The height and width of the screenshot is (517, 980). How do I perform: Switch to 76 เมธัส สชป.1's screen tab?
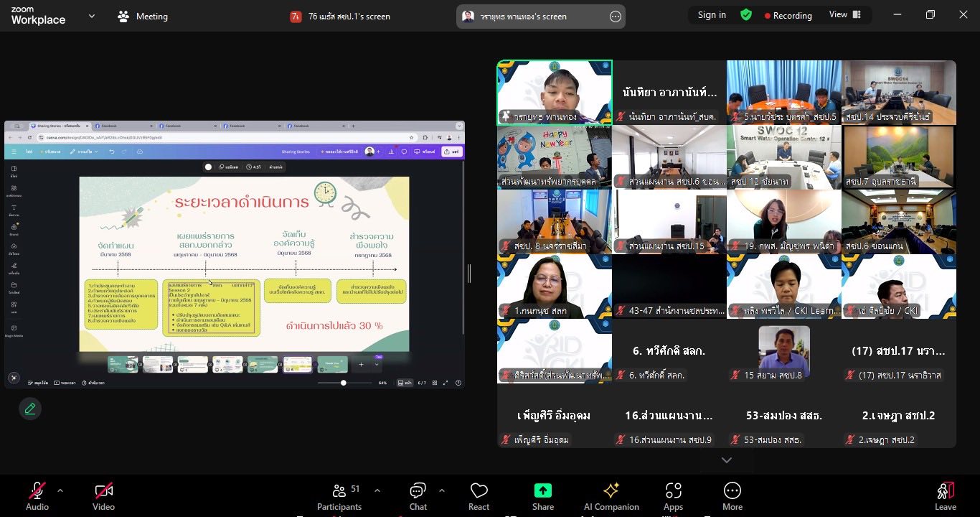(x=341, y=16)
